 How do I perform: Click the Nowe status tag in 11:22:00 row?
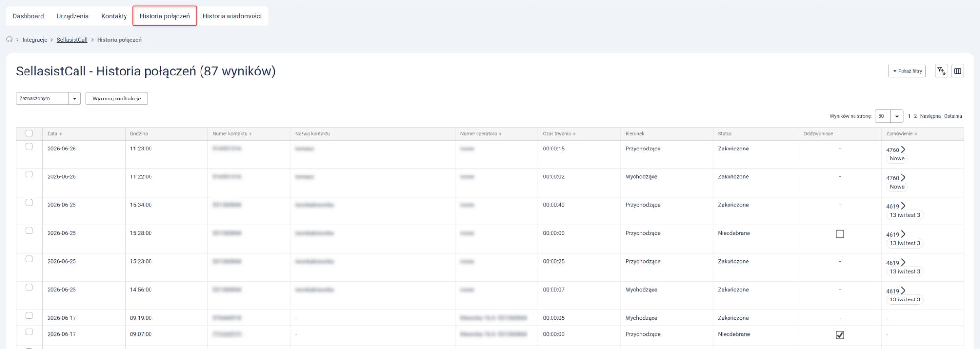[x=897, y=187]
